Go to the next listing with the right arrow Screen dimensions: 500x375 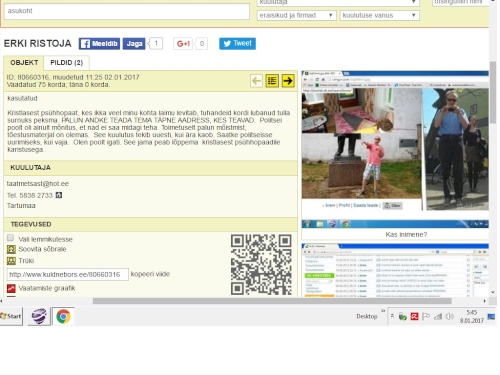(288, 81)
